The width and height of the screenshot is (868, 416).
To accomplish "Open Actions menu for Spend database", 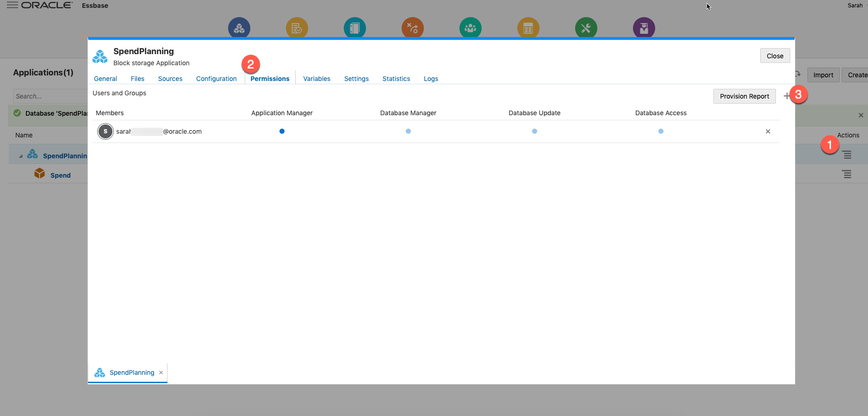I will [846, 174].
